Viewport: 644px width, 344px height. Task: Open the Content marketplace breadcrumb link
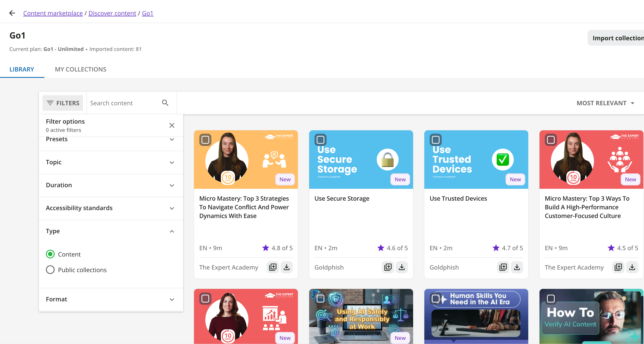tap(53, 13)
